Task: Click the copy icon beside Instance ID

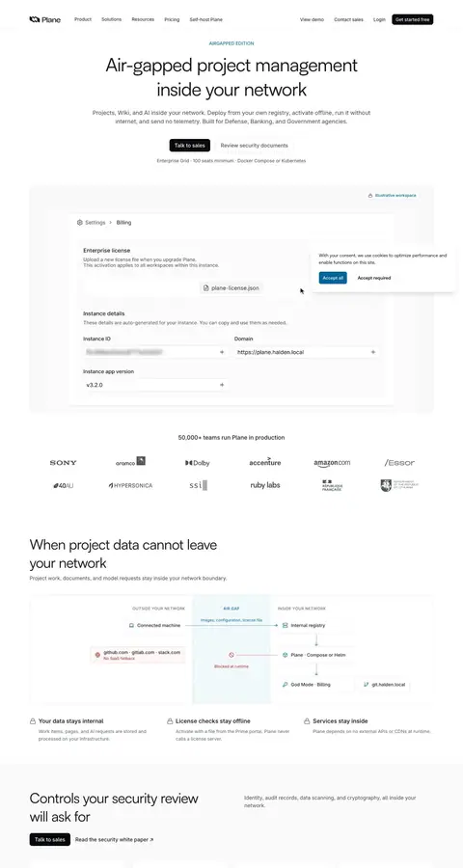Action: (x=222, y=352)
